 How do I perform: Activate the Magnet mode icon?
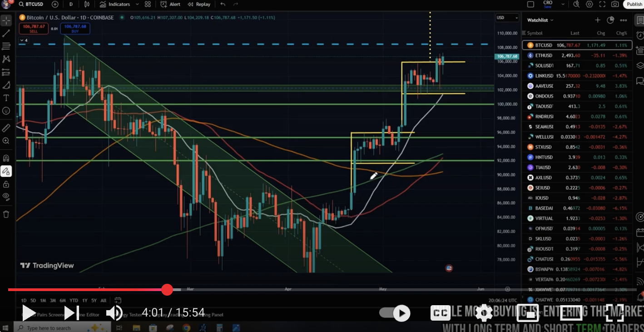click(6, 158)
